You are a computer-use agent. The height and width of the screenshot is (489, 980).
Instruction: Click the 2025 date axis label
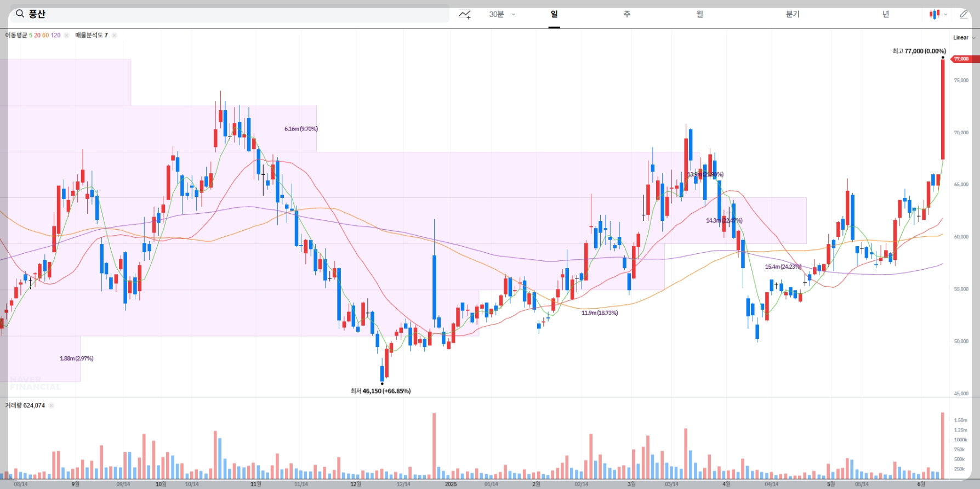451,484
